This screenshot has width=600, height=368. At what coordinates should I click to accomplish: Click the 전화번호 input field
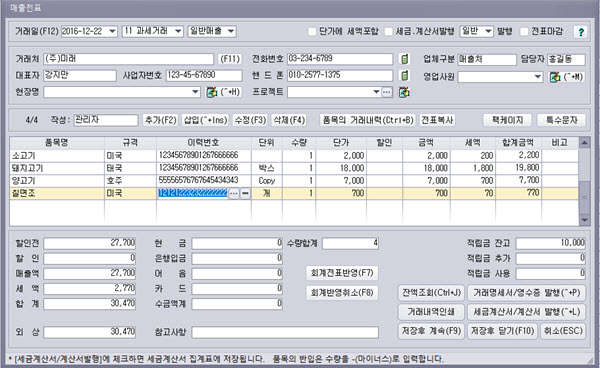coord(340,59)
